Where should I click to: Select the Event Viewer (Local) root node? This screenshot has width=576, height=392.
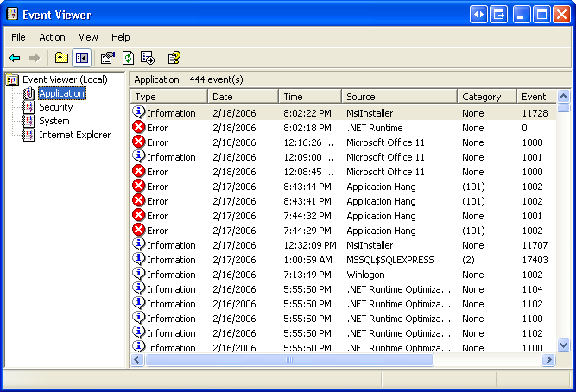coord(64,79)
